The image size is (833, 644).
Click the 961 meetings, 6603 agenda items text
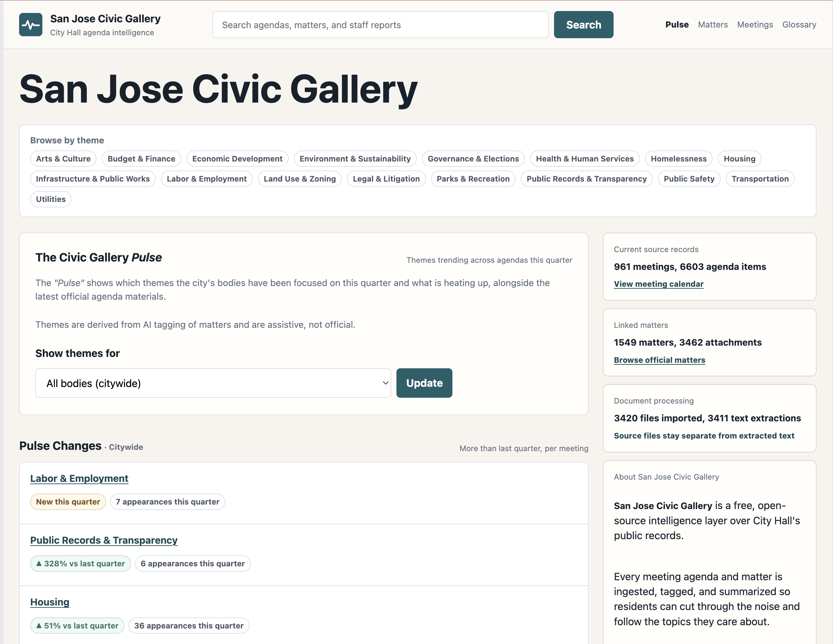(x=690, y=267)
